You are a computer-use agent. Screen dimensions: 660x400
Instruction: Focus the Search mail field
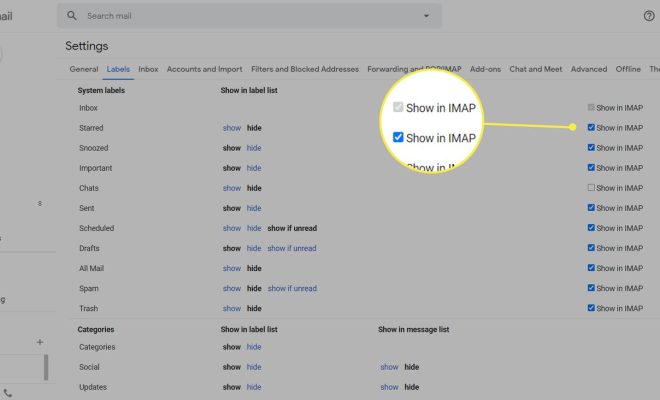point(250,16)
